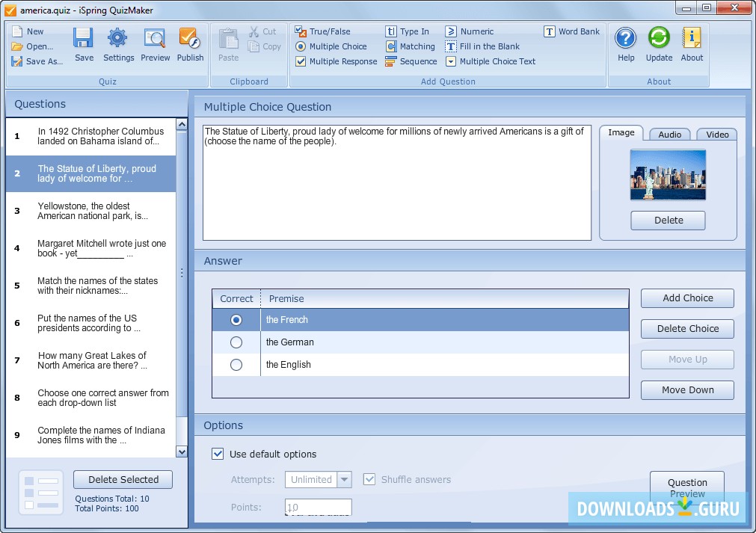Toggle 'Shuffle answers' checkbox
The image size is (756, 533).
[x=369, y=479]
